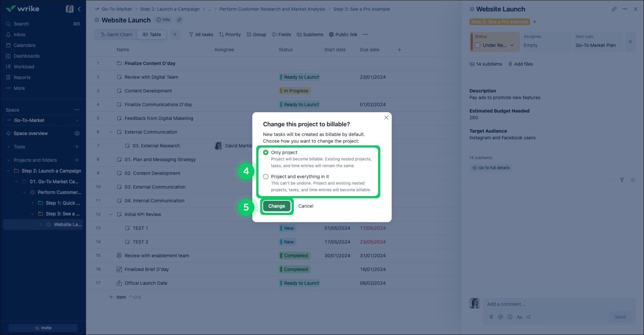Open the status dropdown arrow in details panel
Screen dimensions: 644x335
pyautogui.click(x=512, y=45)
